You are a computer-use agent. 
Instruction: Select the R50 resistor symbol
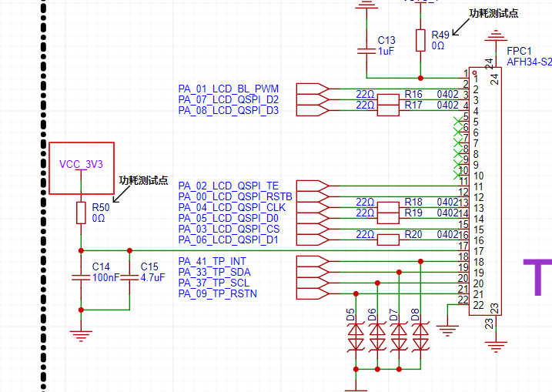[x=81, y=213]
